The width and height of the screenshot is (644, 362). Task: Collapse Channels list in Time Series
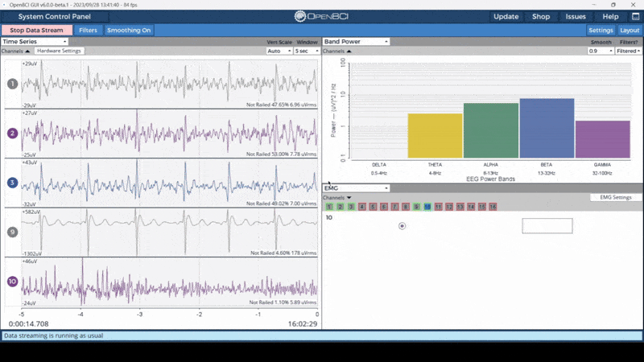pyautogui.click(x=15, y=51)
